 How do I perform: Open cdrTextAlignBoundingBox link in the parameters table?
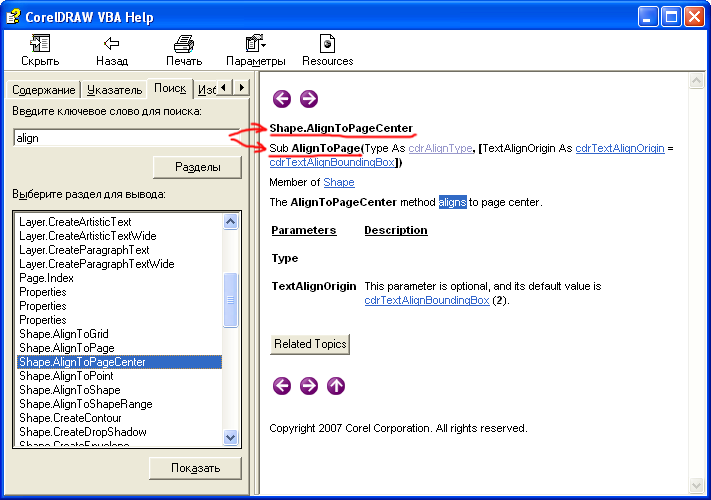(427, 300)
